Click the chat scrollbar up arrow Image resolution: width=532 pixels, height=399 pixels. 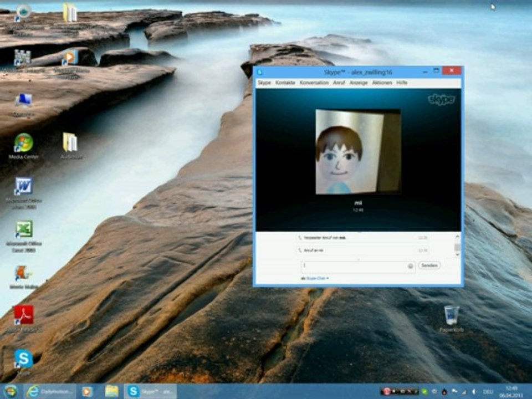[457, 237]
